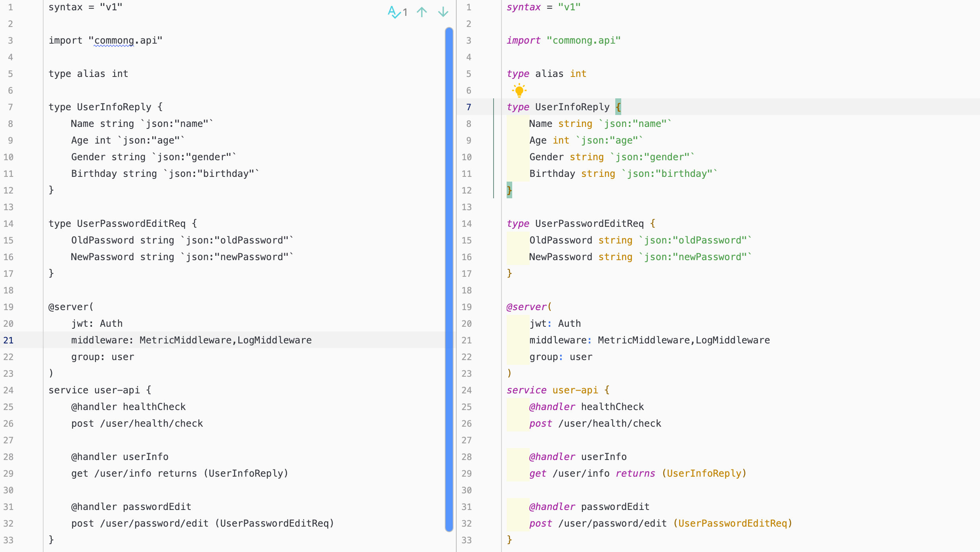Click highlighted closing brace on right line 12
Screen dimensions: 980x552
point(509,190)
